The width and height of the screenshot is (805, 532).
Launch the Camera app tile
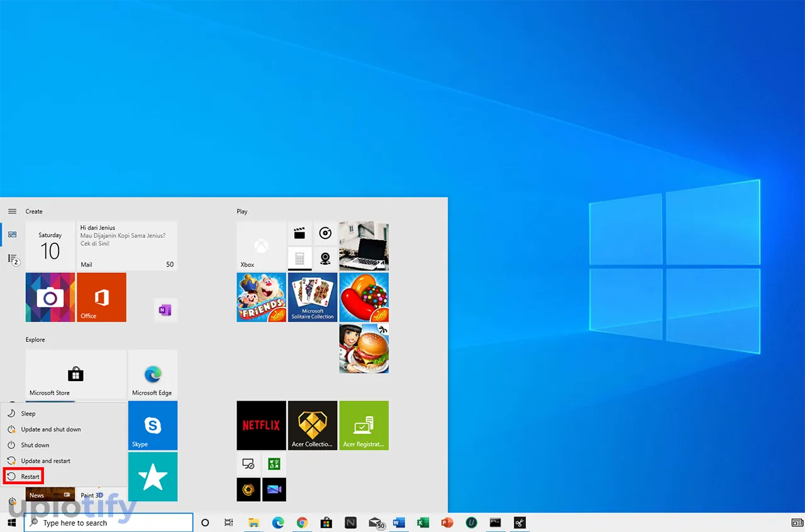[50, 297]
